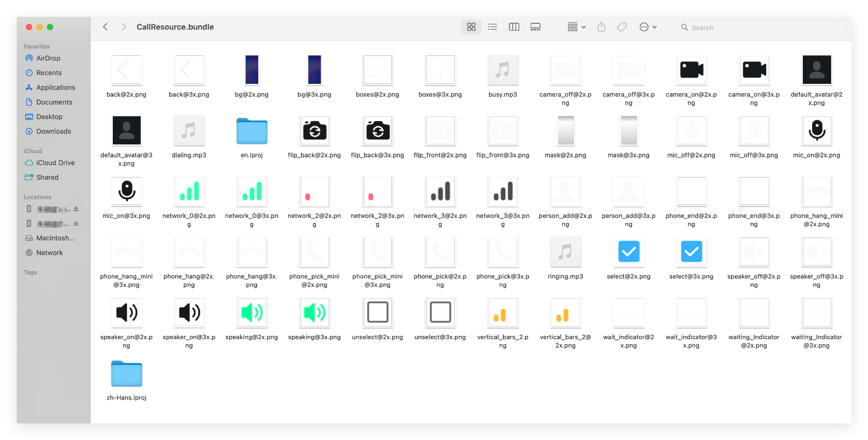Switch to gallery view in toolbar
Image resolution: width=868 pixels, height=440 pixels.
click(x=535, y=27)
